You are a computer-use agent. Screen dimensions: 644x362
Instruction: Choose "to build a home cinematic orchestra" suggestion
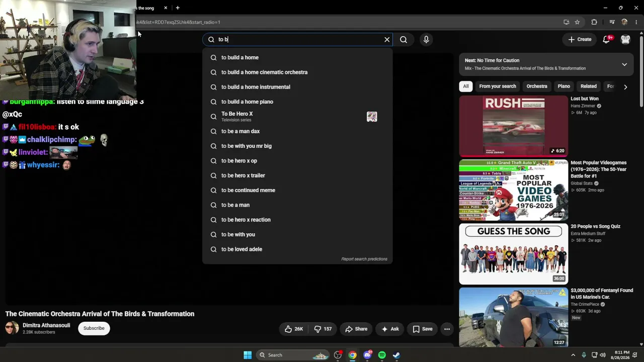[x=297, y=72]
